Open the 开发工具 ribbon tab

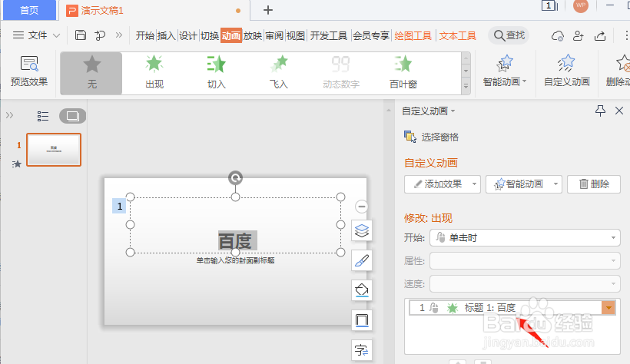tap(329, 36)
